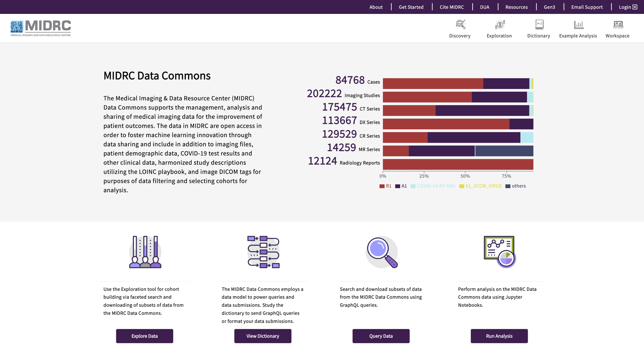Open the About menu item
The height and width of the screenshot is (350, 644).
(376, 7)
